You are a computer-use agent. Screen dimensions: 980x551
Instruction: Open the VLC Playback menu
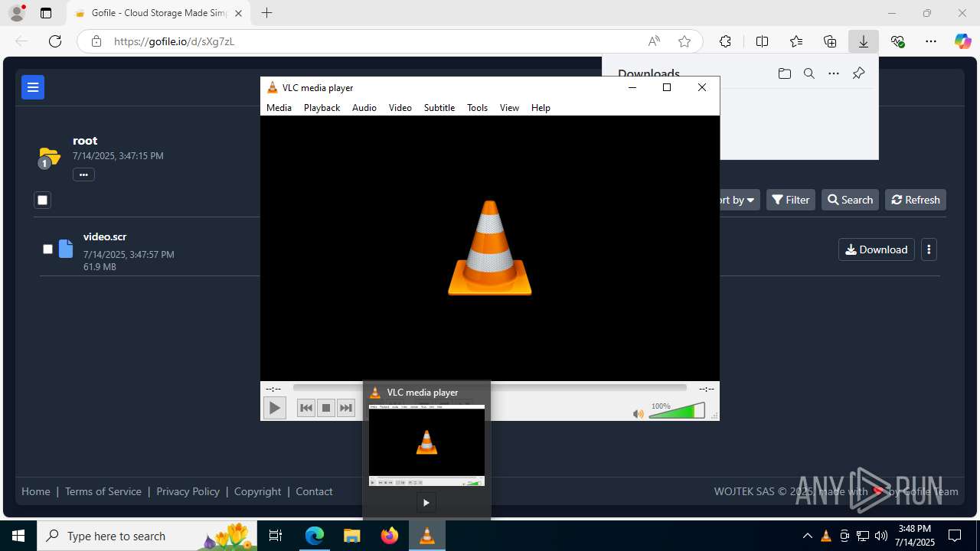click(x=322, y=108)
